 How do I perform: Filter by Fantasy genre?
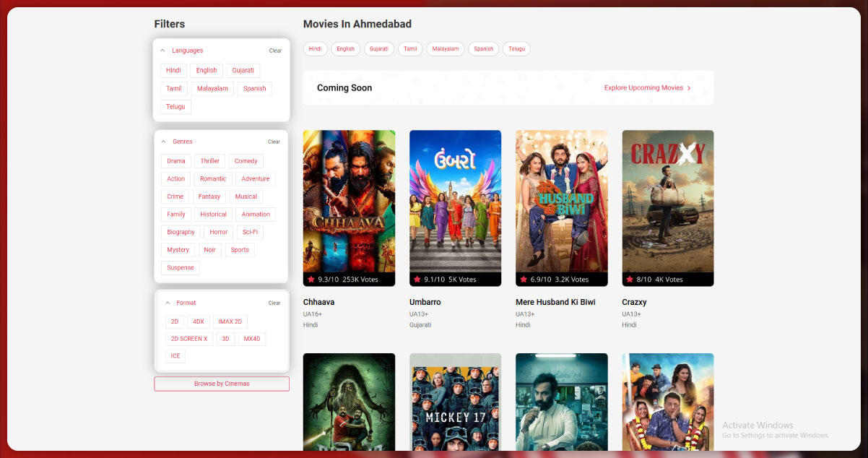click(209, 196)
